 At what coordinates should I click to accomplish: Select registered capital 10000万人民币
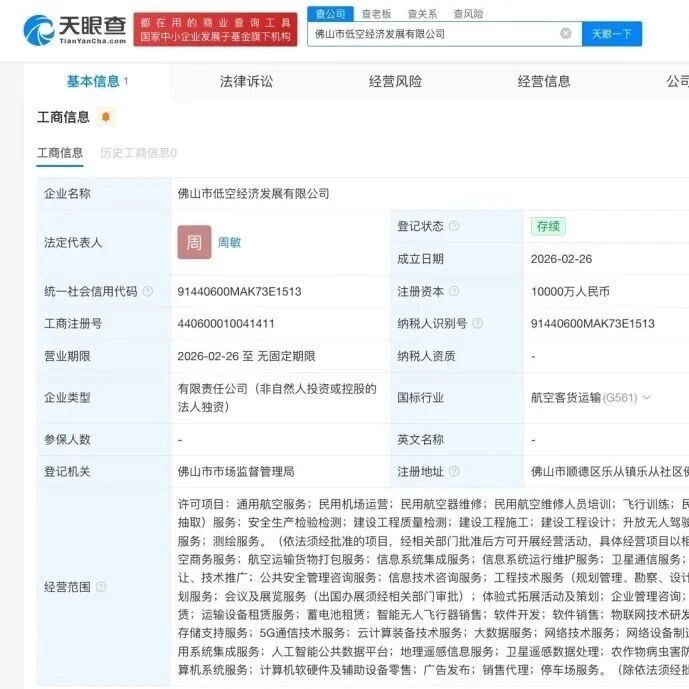pyautogui.click(x=570, y=291)
